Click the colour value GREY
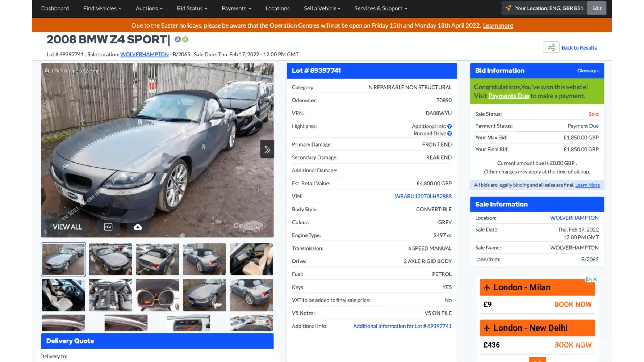This screenshot has height=362, width=644. pyautogui.click(x=445, y=222)
